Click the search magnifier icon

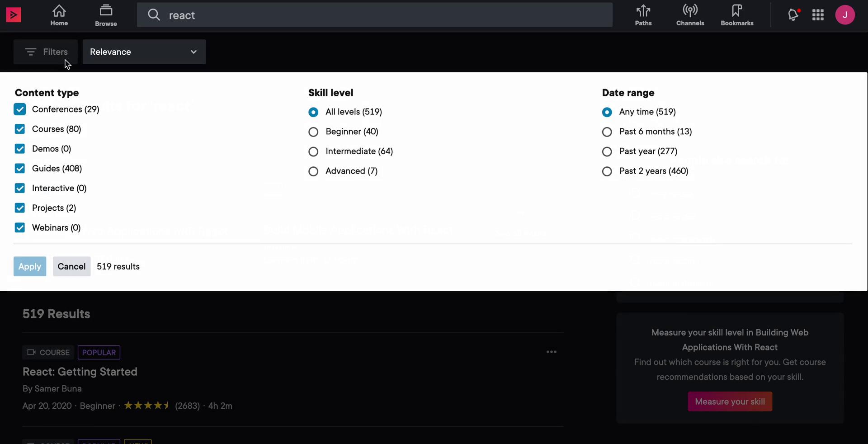coord(154,15)
